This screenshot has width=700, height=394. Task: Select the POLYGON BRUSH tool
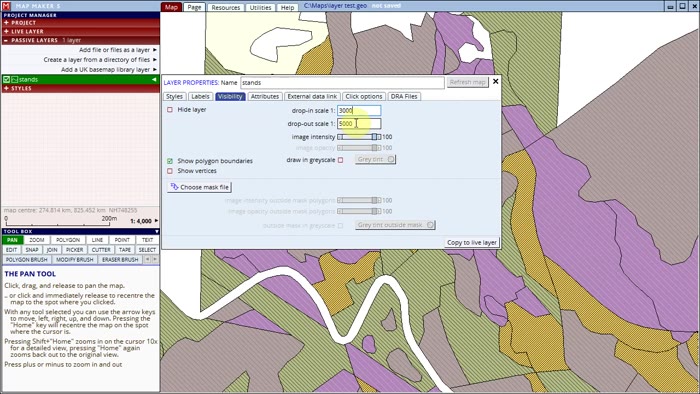[27, 260]
